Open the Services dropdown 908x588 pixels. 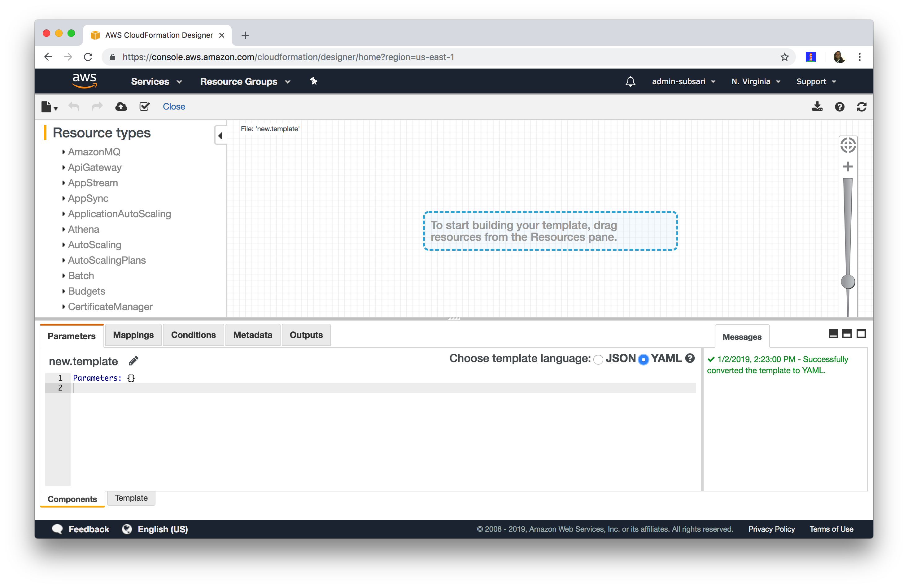156,82
